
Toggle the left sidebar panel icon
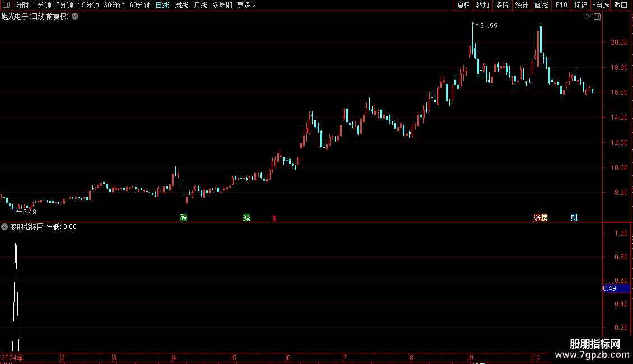pos(6,5)
